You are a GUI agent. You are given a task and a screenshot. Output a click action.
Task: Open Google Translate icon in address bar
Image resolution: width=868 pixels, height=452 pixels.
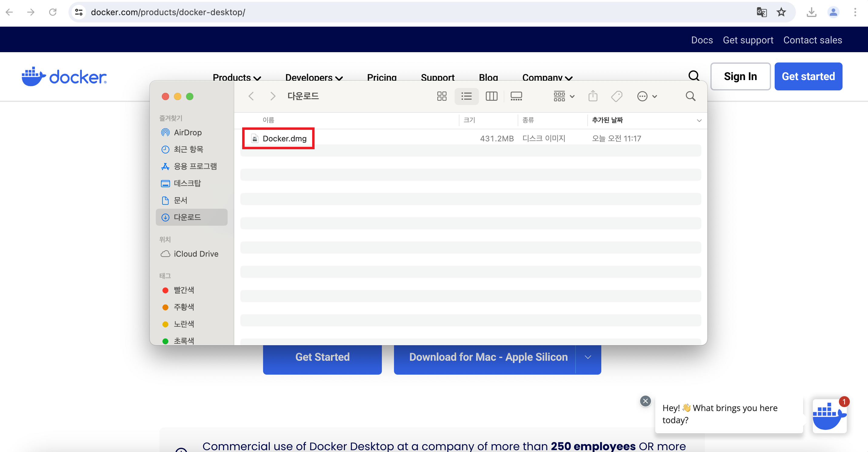pos(762,12)
